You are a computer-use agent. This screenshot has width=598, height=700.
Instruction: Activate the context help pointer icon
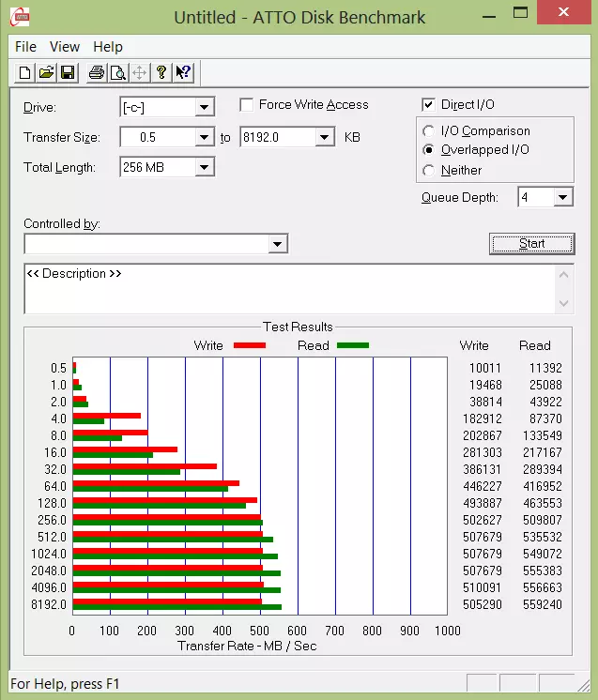pyautogui.click(x=183, y=72)
